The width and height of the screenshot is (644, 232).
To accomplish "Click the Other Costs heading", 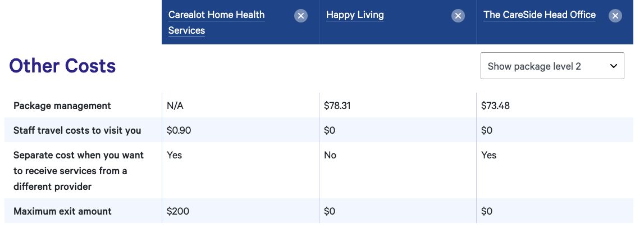I will (62, 66).
